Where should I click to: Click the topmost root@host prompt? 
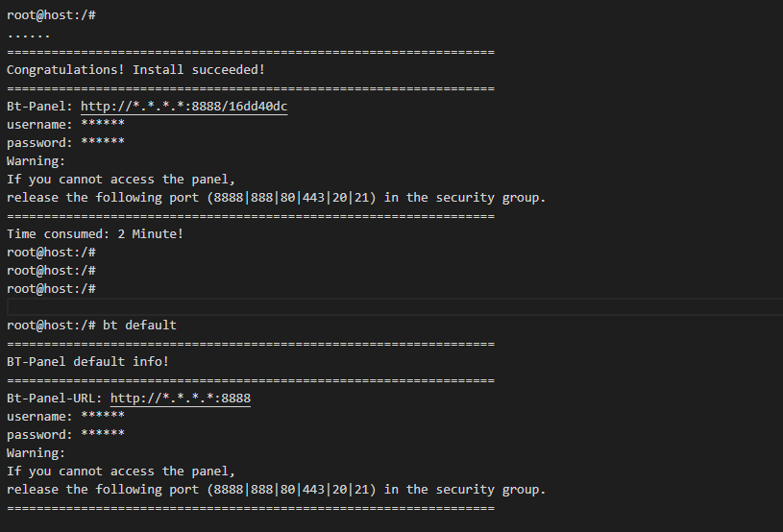point(50,15)
